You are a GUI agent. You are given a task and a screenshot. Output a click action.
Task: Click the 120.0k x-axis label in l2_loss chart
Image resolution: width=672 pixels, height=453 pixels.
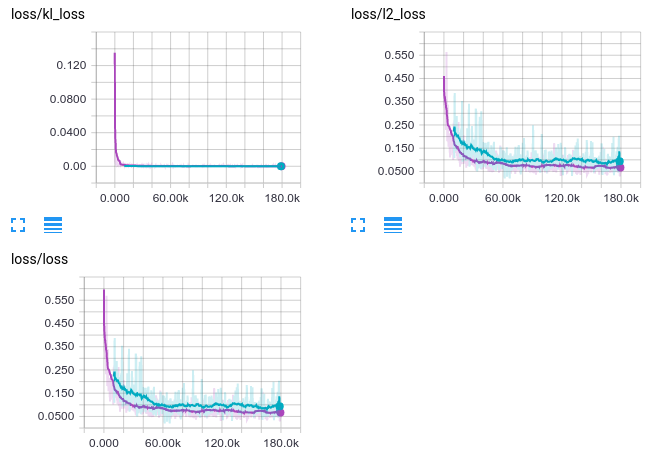[564, 199]
